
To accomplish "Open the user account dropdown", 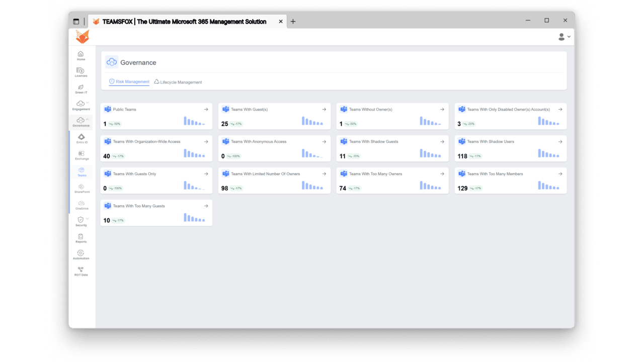I will (565, 37).
